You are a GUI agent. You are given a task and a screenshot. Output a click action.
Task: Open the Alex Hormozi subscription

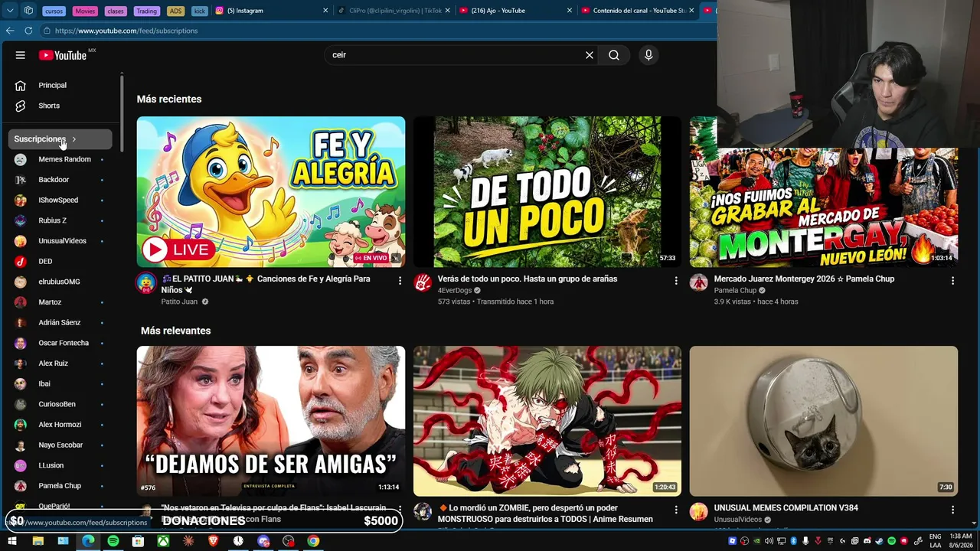[60, 425]
